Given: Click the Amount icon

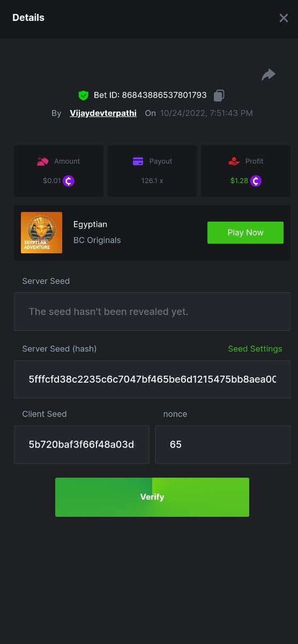Looking at the screenshot, I should (x=43, y=161).
